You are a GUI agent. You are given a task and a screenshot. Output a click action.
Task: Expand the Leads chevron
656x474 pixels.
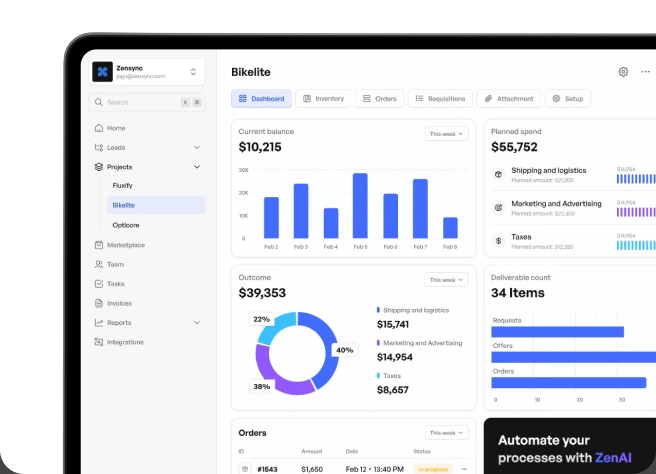tap(197, 147)
